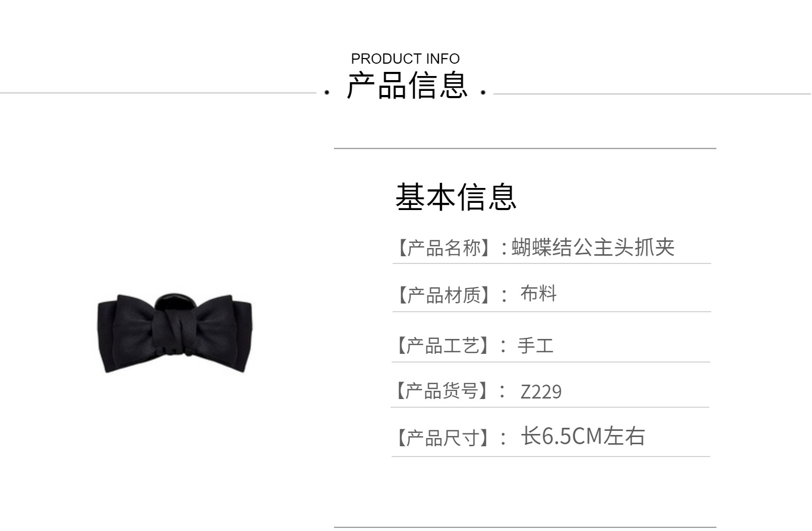This screenshot has width=812, height=531.
Task: Select the 产品货号 label
Action: coord(444,391)
